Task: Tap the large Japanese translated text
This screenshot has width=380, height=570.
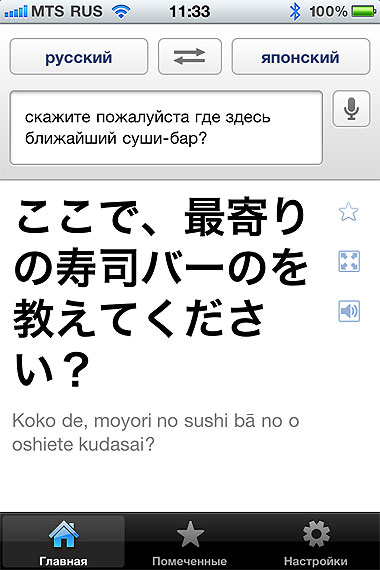Action: 160,293
